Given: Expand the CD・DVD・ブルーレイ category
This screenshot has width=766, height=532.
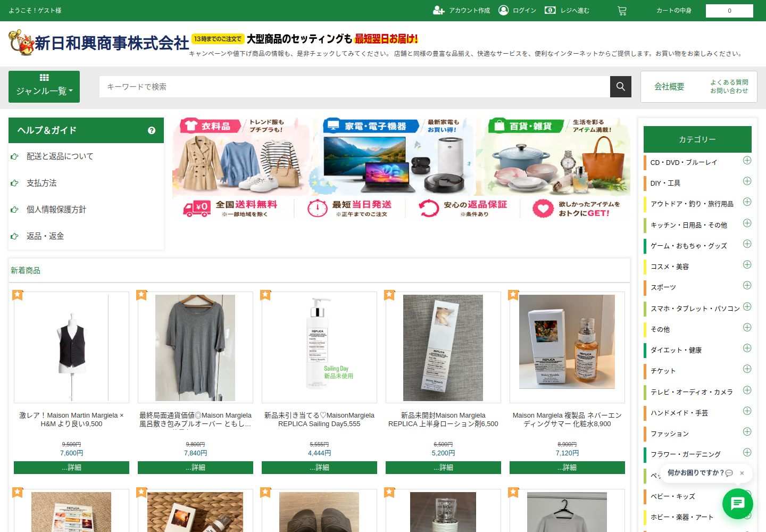Looking at the screenshot, I should (x=747, y=160).
